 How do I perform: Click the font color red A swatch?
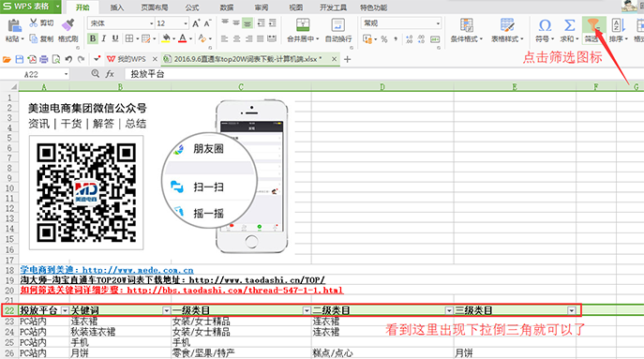(x=183, y=38)
